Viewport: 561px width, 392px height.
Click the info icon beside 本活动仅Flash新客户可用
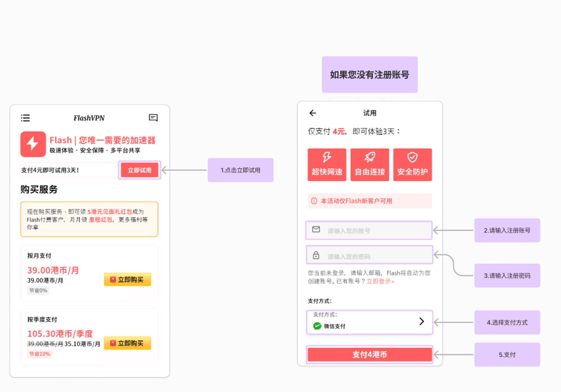pos(314,201)
